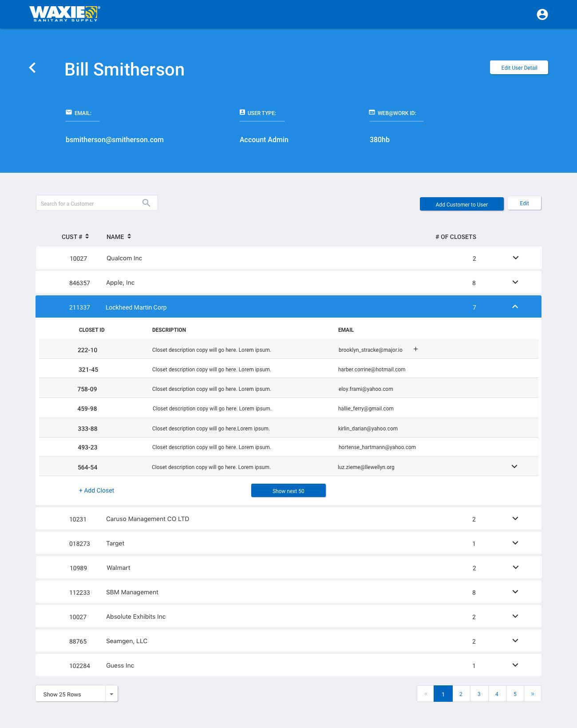The height and width of the screenshot is (728, 577).
Task: Click customer number 018273
Action: point(79,544)
